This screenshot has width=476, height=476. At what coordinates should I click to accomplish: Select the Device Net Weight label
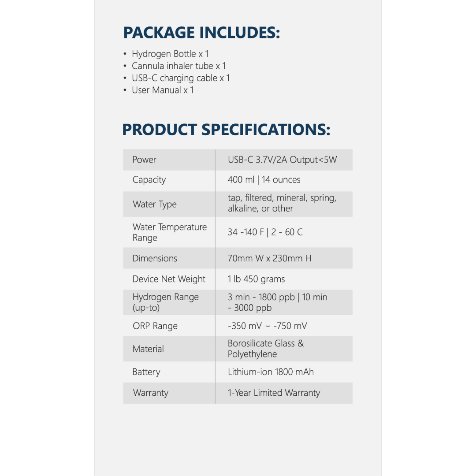click(169, 279)
